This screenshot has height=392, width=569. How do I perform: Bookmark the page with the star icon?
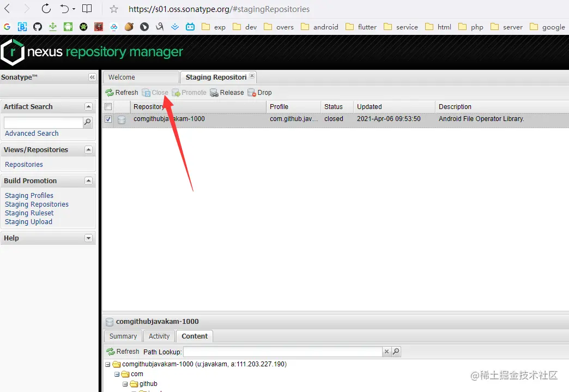coord(114,9)
